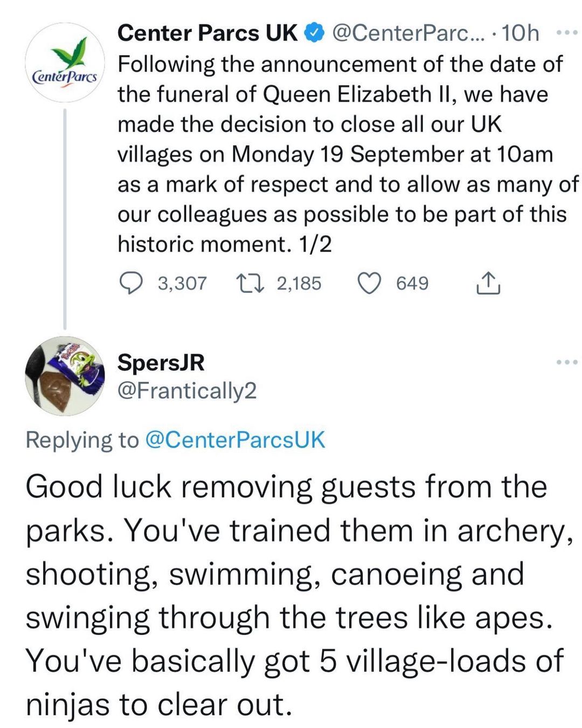The image size is (582, 728).
Task: View the 2,185 retweets count
Action: 299,283
